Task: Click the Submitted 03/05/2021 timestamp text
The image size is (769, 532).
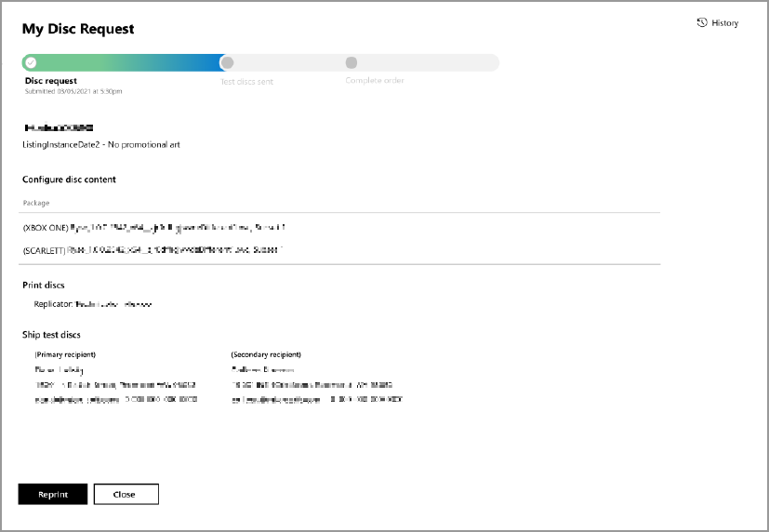Action: 73,91
